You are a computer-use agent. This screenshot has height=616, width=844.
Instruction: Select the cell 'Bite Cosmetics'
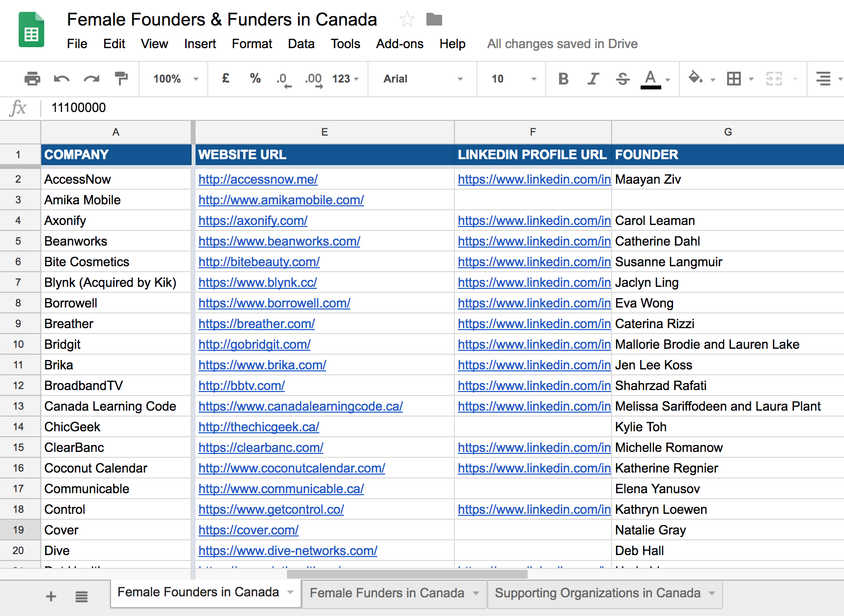coord(116,262)
